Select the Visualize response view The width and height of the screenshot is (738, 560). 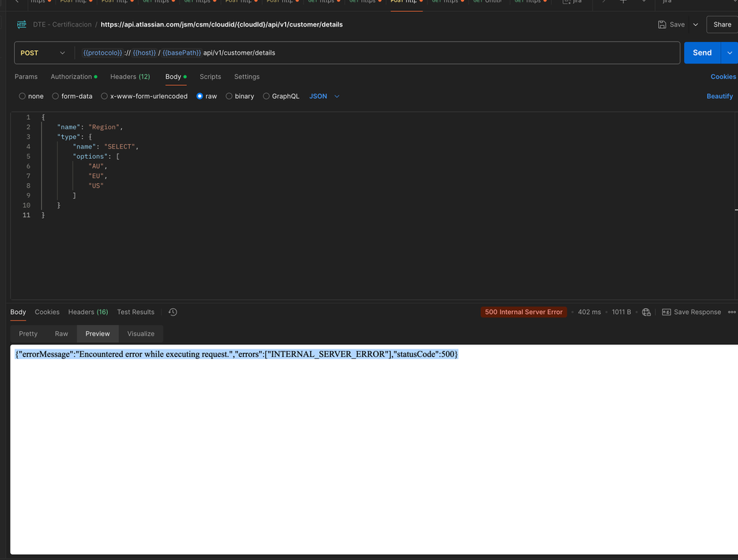(x=140, y=334)
